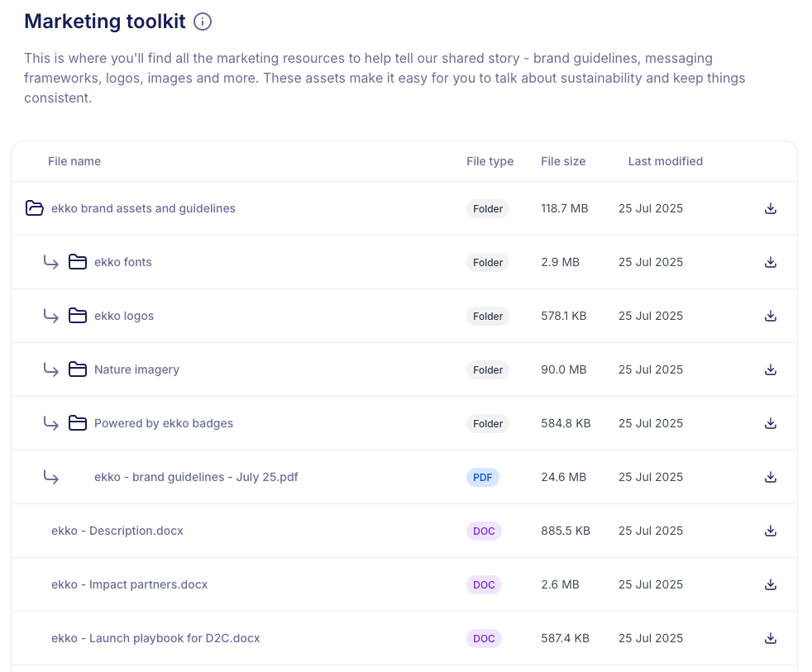Viewport: 812px width, 672px height.
Task: Download the ekko fonts folder
Action: point(771,263)
